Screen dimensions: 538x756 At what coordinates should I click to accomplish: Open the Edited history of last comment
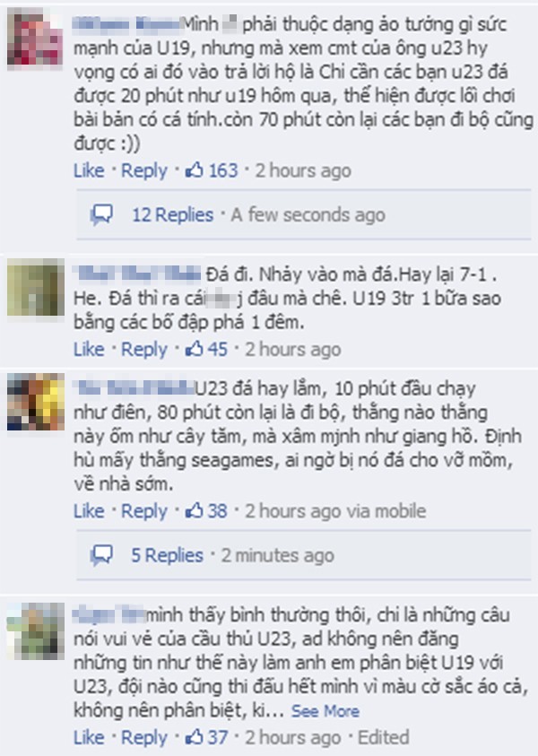[x=383, y=737]
